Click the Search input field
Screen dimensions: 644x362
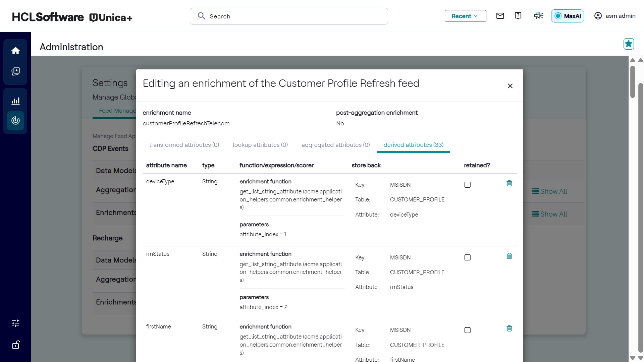289,16
